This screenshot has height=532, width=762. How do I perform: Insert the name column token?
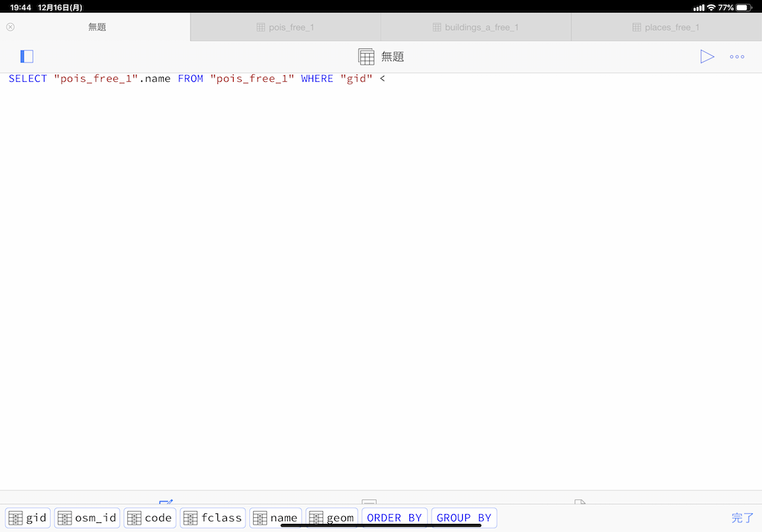276,517
